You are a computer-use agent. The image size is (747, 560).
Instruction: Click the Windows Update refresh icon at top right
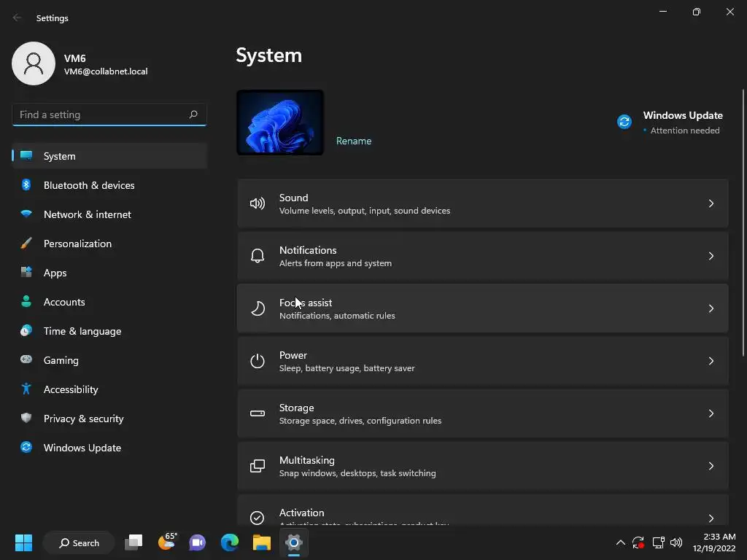(x=624, y=122)
